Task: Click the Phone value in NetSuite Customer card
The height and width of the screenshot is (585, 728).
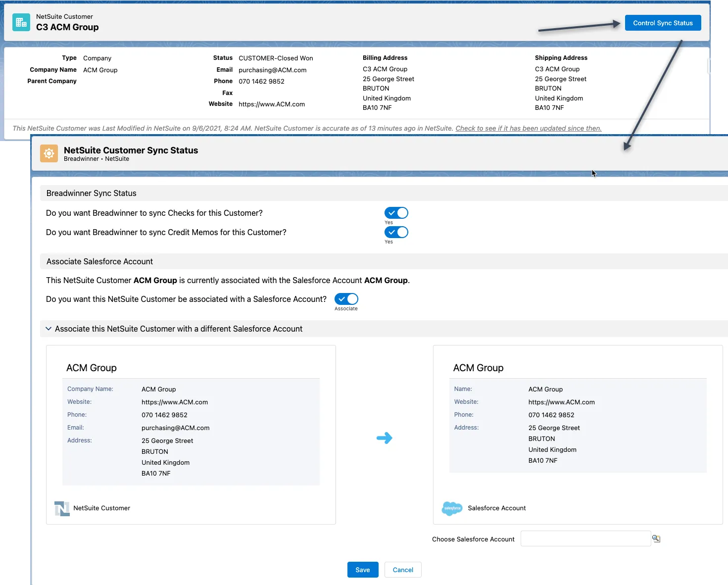Action: (x=165, y=415)
